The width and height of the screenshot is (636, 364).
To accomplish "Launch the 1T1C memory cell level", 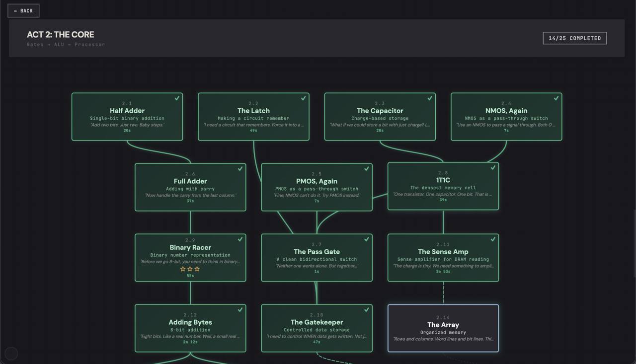I will 443,186.
